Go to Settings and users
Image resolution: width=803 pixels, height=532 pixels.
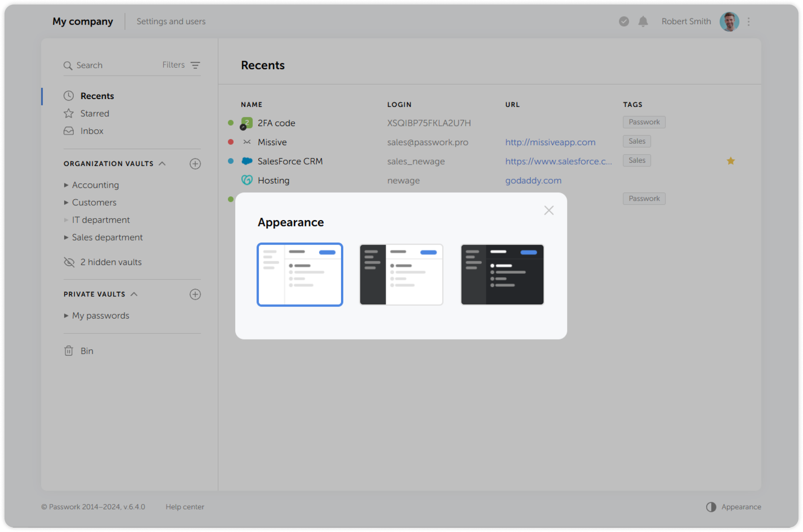(171, 22)
